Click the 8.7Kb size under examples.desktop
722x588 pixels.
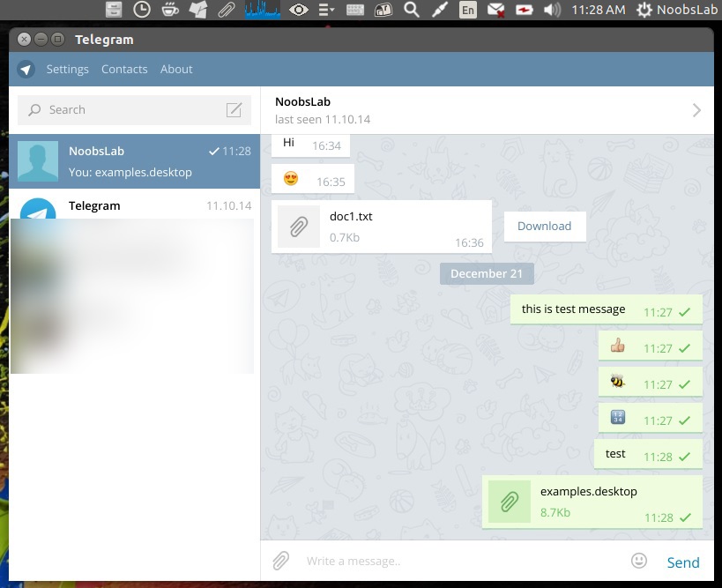[555, 512]
